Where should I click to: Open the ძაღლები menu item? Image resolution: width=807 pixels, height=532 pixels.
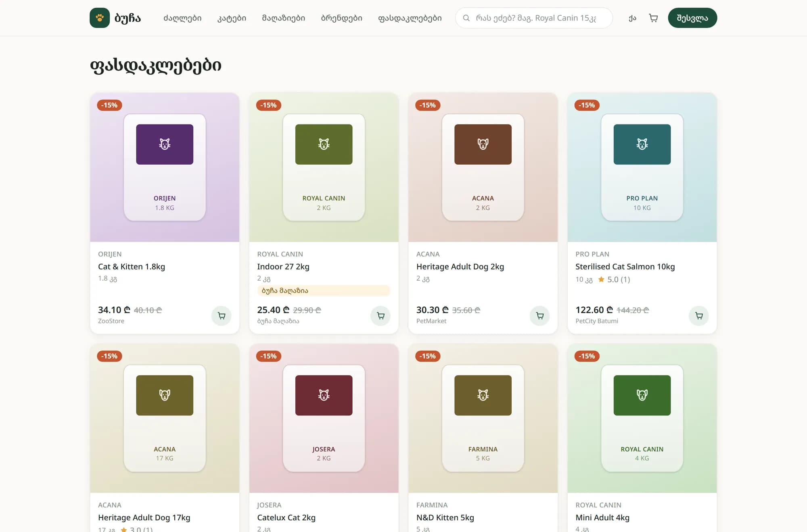click(x=182, y=18)
